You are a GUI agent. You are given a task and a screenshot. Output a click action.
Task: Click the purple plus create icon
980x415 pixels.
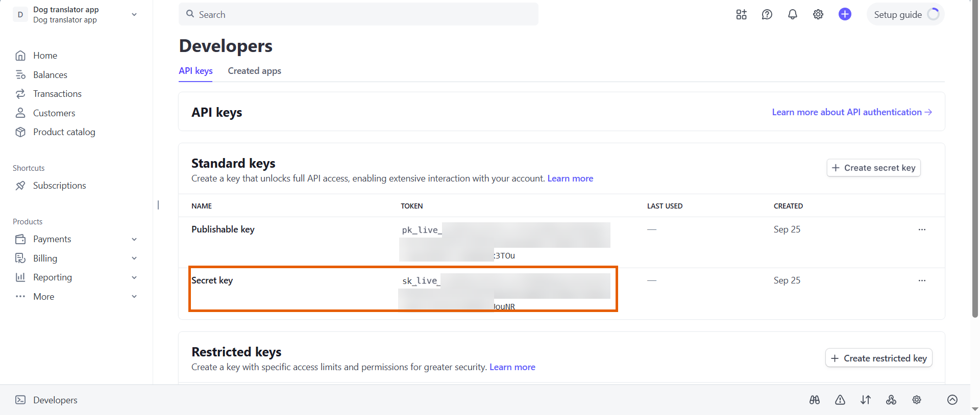pyautogui.click(x=845, y=14)
